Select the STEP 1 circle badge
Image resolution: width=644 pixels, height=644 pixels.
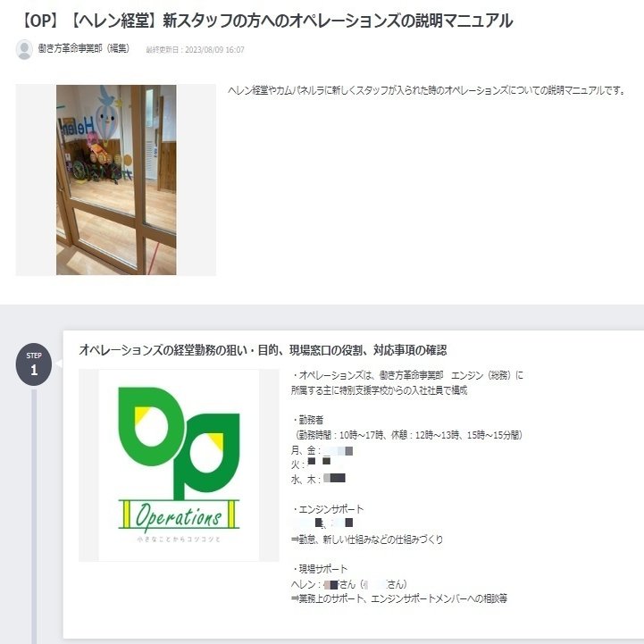coord(34,364)
